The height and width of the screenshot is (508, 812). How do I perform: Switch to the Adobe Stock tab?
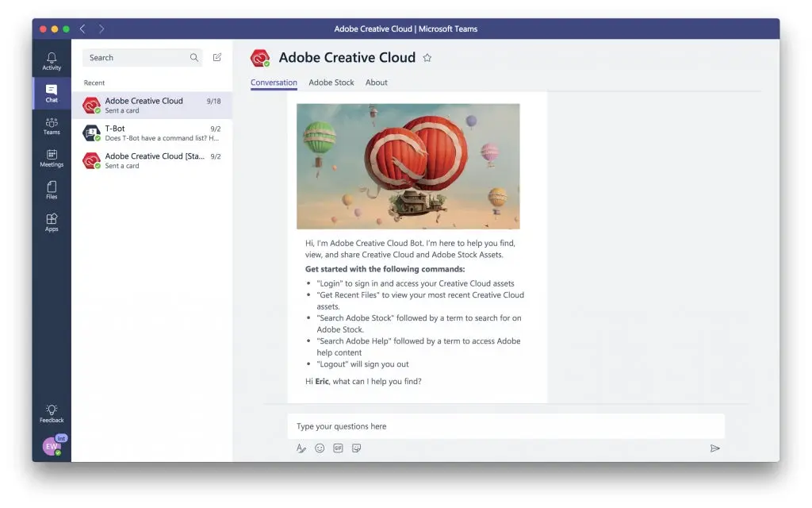tap(331, 82)
